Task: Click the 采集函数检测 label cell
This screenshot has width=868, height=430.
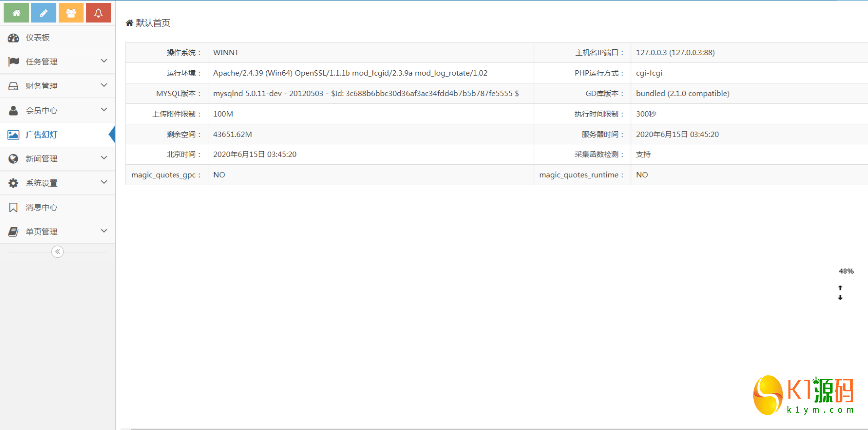Action: point(582,154)
